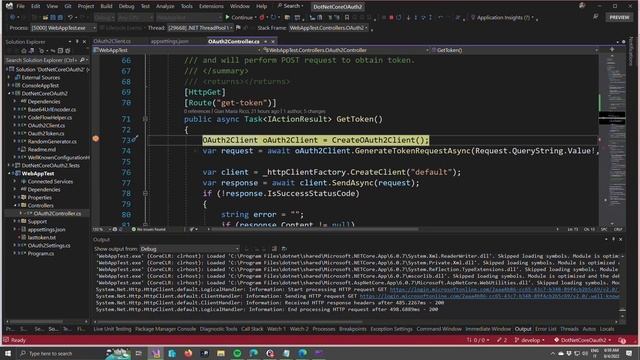Collapse the if block at line 78
The height and width of the screenshot is (360, 640).
(x=145, y=193)
